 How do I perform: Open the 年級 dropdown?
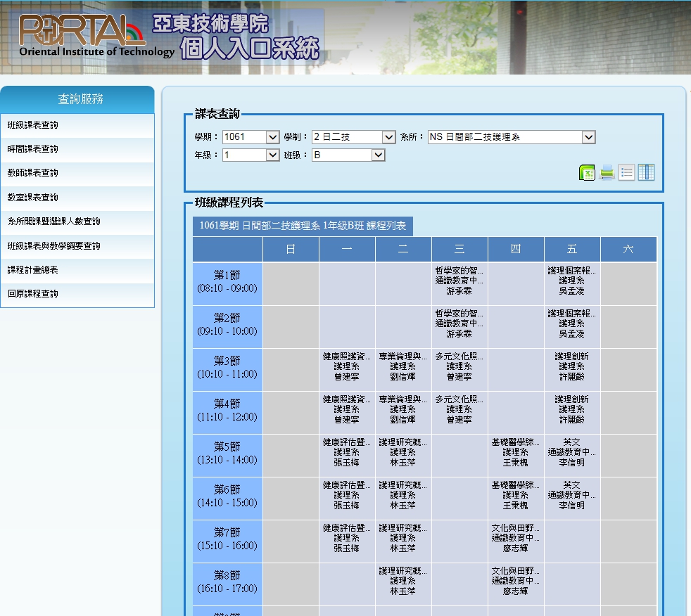[251, 155]
